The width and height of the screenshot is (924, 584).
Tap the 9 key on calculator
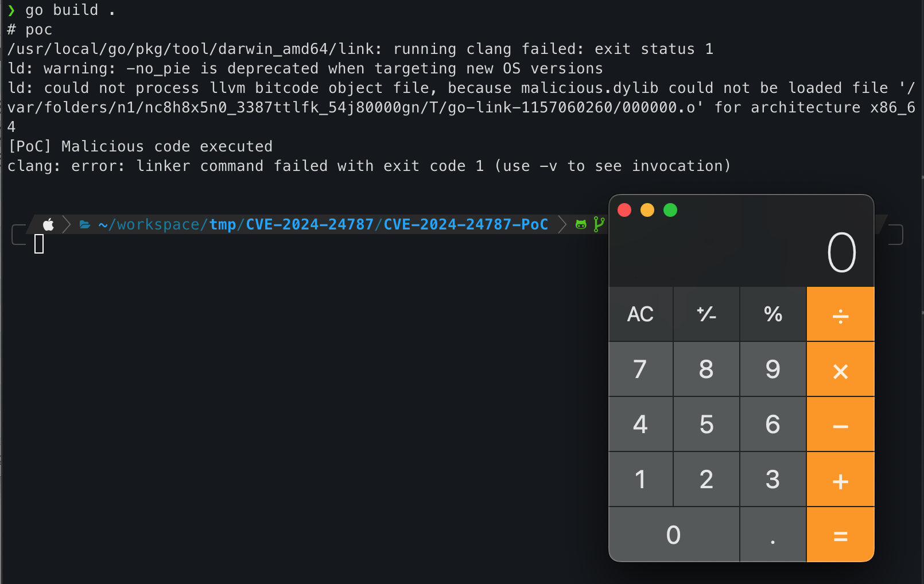773,370
